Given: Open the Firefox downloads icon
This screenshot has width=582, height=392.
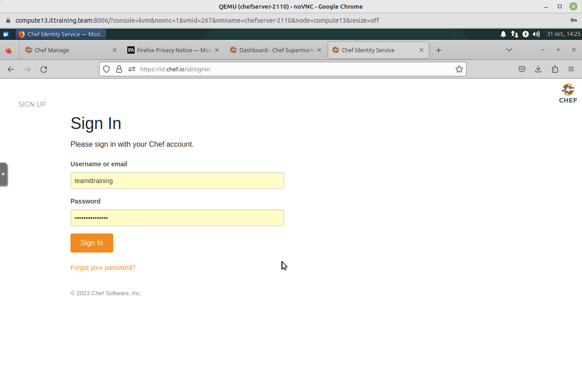Looking at the screenshot, I should 538,69.
